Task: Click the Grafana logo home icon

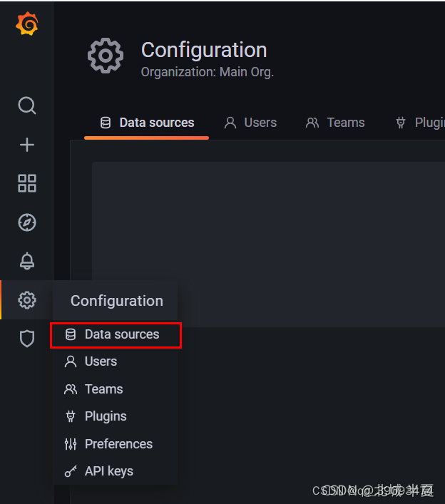Action: click(x=26, y=25)
